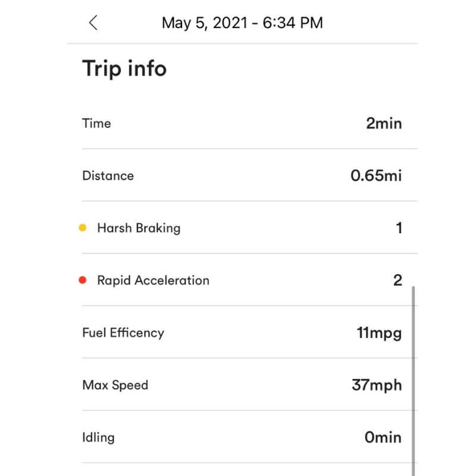The width and height of the screenshot is (476, 476).
Task: Click the vertical scrollbar on the right
Action: pos(414,381)
